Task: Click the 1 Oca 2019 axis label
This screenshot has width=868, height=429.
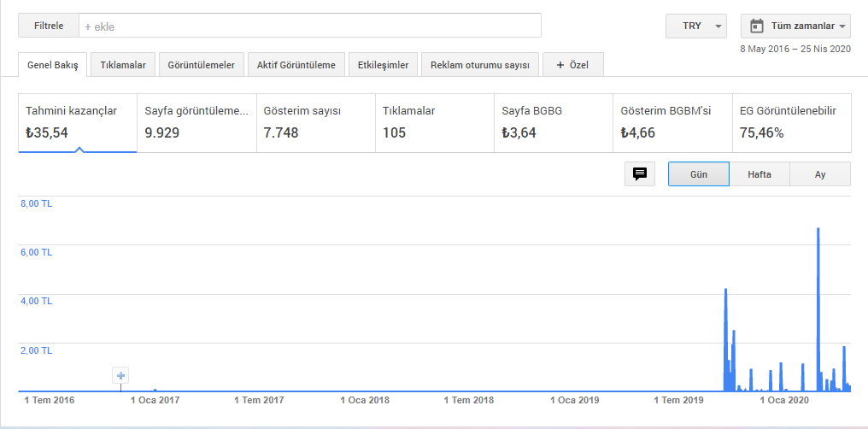Action: click(575, 400)
